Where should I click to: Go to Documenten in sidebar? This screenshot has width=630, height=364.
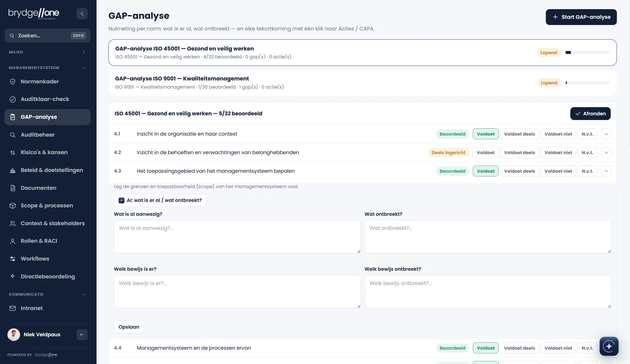48,188
